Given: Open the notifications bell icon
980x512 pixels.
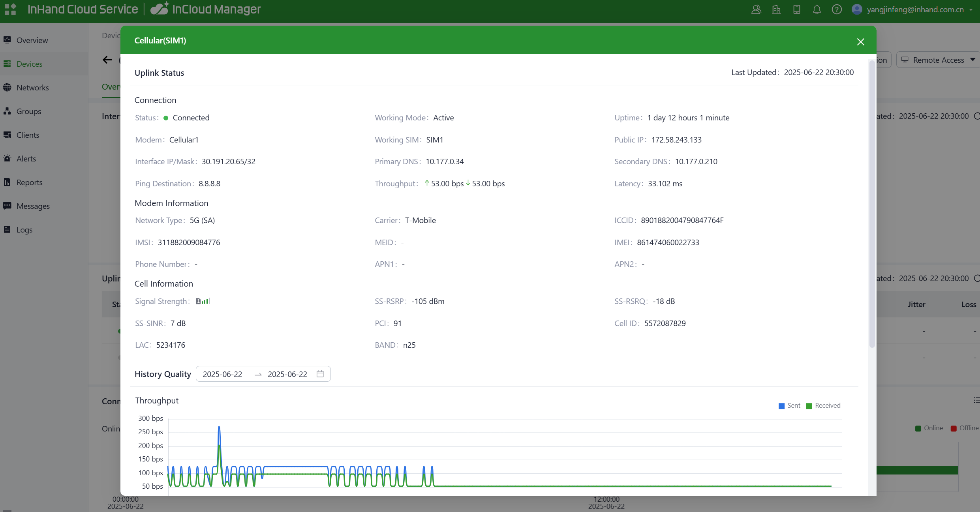Looking at the screenshot, I should (817, 9).
